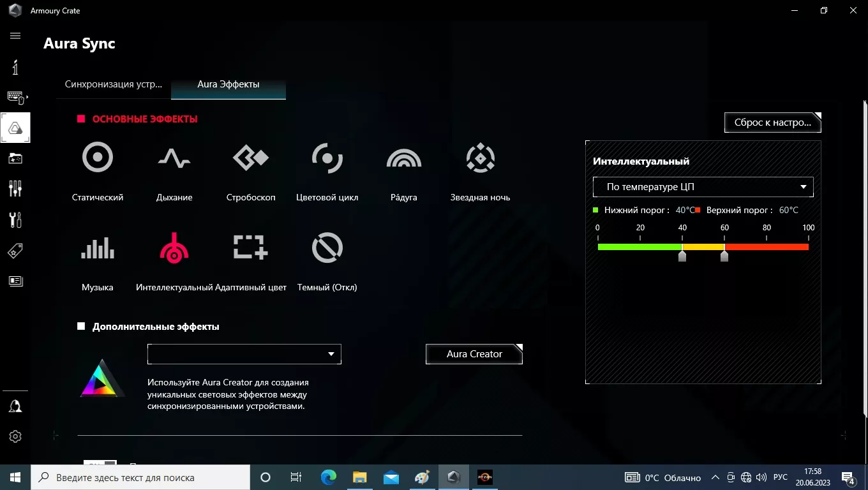This screenshot has height=490, width=868.
Task: Switch to the Aura Эффекты tab
Action: click(x=228, y=84)
